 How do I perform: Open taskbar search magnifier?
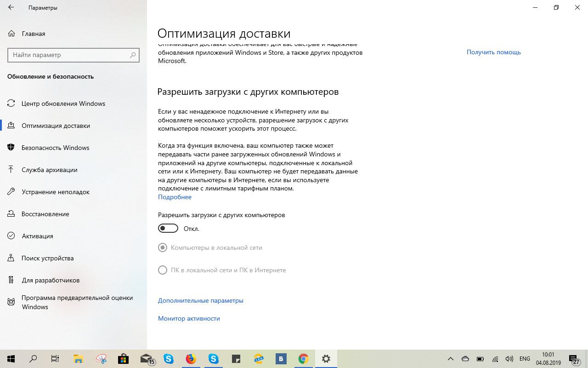[x=33, y=359]
